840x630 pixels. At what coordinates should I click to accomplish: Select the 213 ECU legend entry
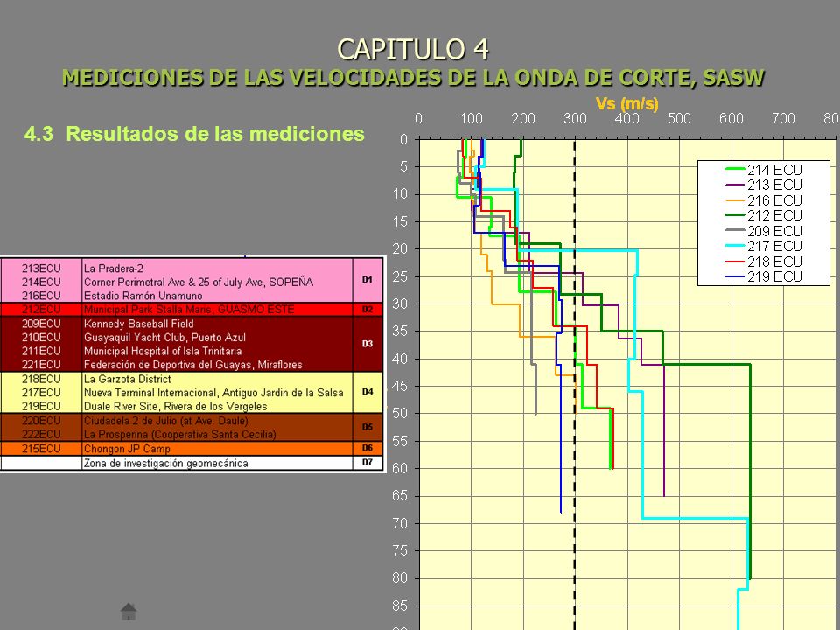click(763, 185)
